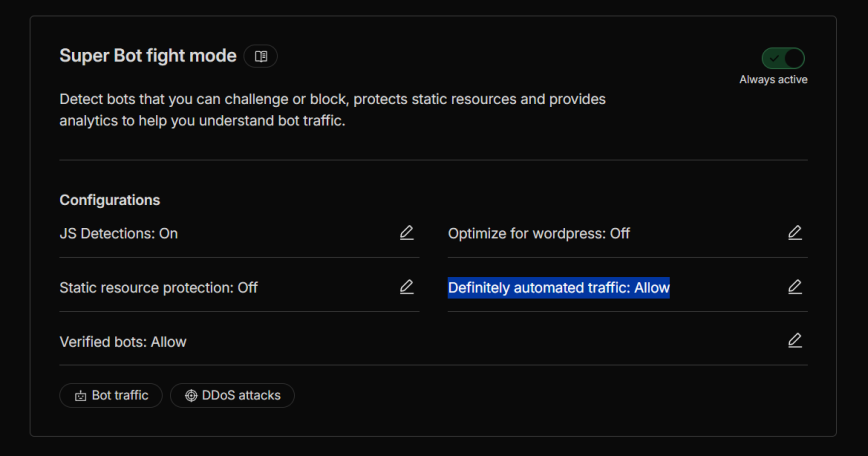This screenshot has height=456, width=868.
Task: Toggle the Super Bot fight mode switch
Action: [x=783, y=58]
